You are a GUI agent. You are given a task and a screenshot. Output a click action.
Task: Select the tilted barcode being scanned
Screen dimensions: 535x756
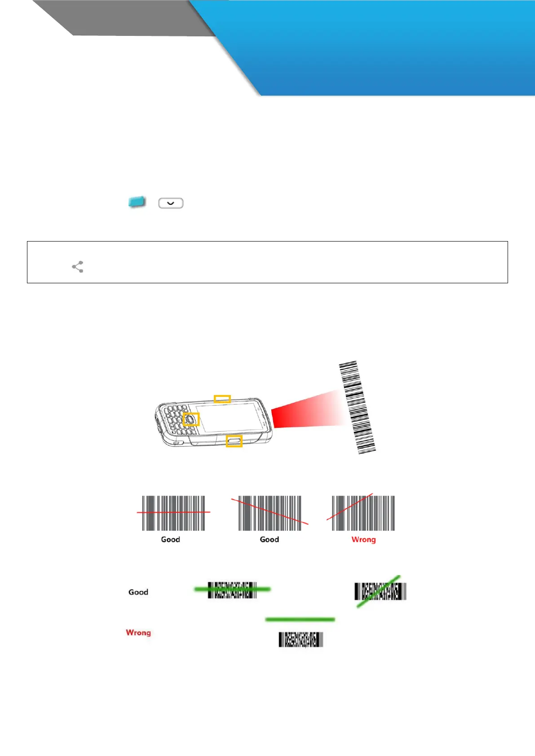(357, 407)
